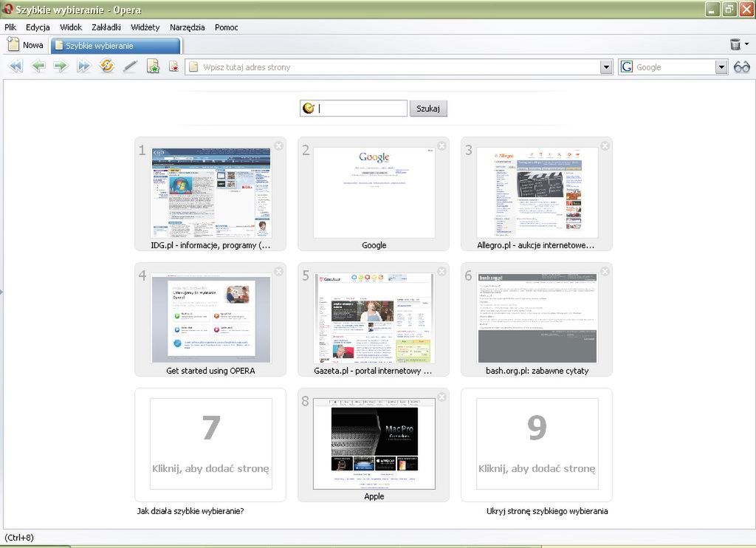Screen dimensions: 756x548
Task: Open the address bar history dropdown
Action: click(x=606, y=66)
